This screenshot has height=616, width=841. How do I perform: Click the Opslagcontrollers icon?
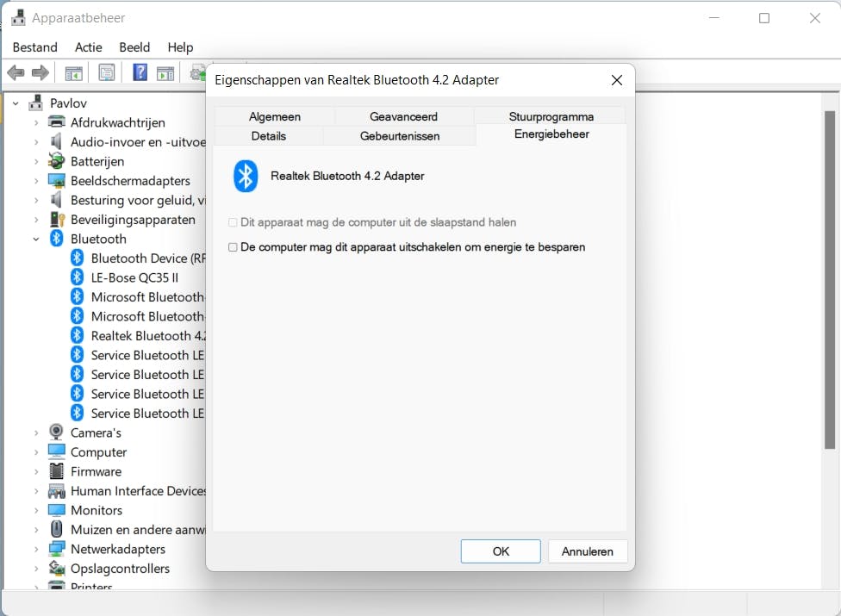coord(56,568)
